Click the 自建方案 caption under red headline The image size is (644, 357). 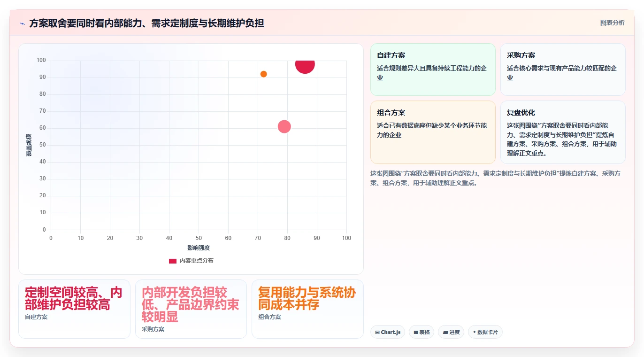[x=36, y=317]
